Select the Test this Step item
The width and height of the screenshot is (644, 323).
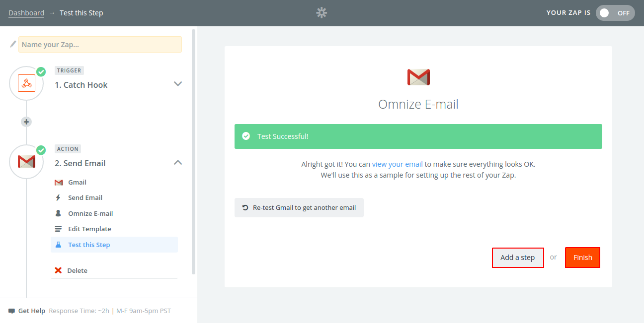click(114, 245)
